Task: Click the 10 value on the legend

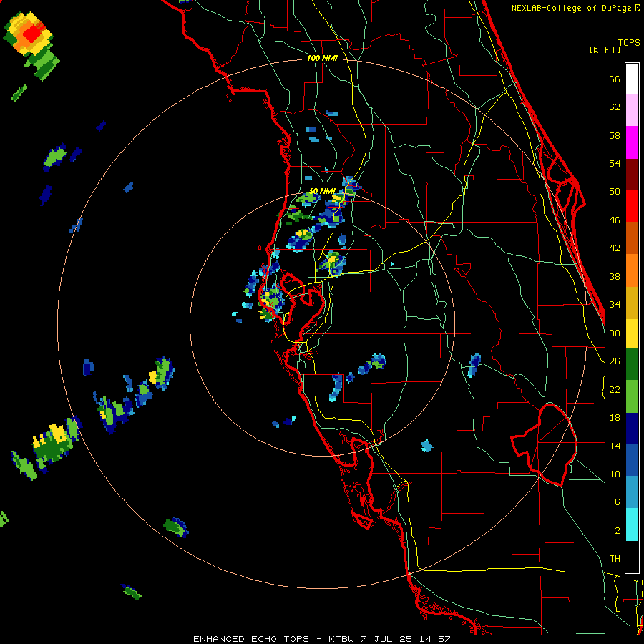Action: (615, 474)
